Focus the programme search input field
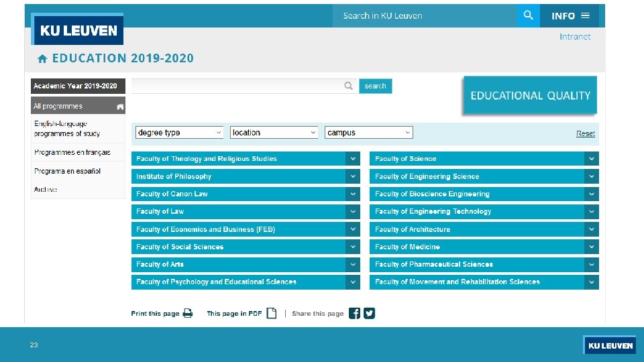The height and width of the screenshot is (362, 644). [244, 86]
